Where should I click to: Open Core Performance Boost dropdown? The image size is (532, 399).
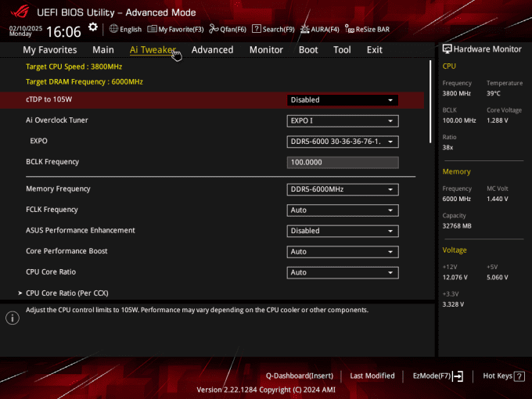tap(343, 252)
